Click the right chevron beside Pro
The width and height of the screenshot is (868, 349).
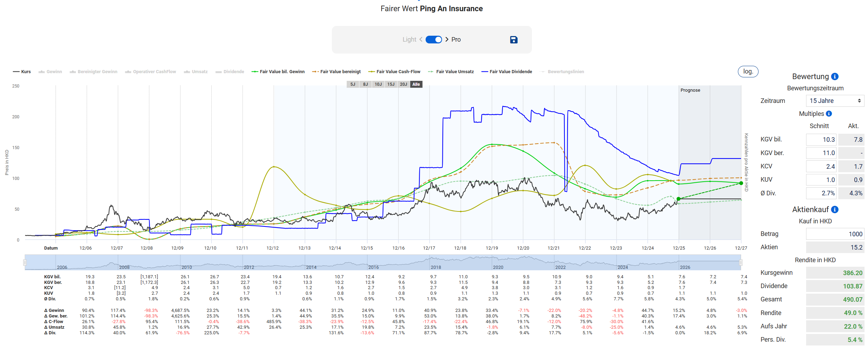click(447, 40)
